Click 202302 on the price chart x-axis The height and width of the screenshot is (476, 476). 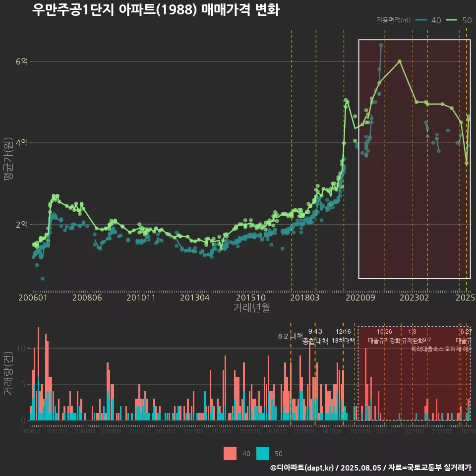[415, 297]
